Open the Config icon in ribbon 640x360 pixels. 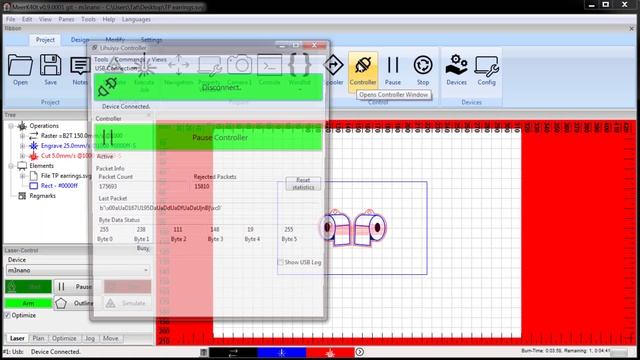487,65
